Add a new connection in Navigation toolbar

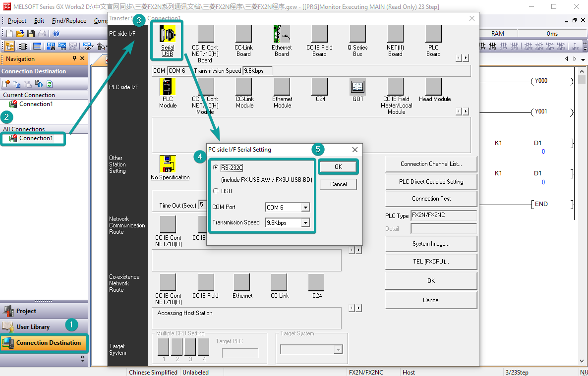[x=6, y=84]
